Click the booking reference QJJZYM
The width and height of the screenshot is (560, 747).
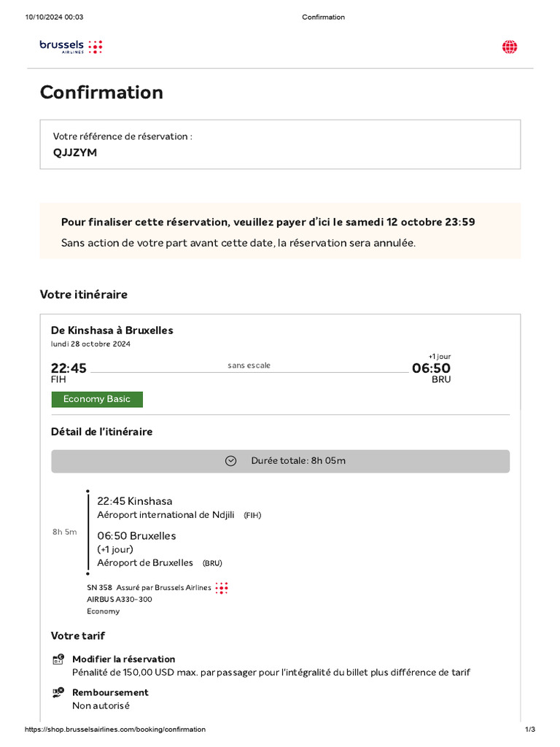75,152
